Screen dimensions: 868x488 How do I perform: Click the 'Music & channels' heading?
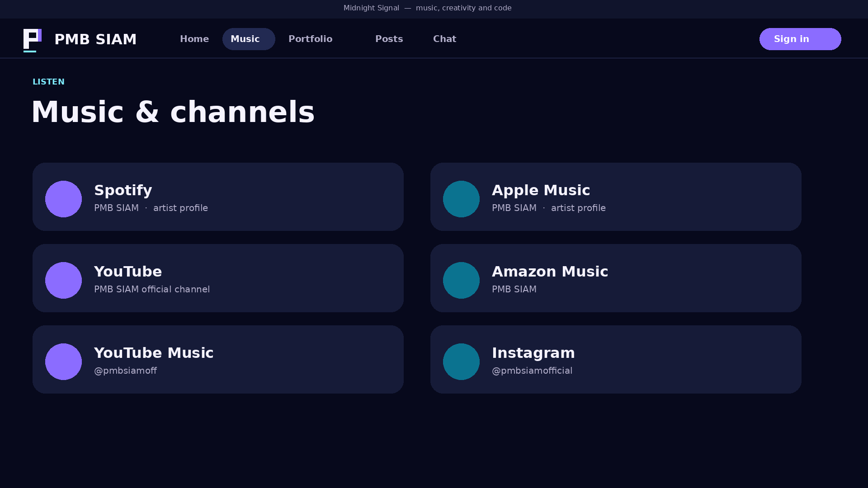pos(173,112)
